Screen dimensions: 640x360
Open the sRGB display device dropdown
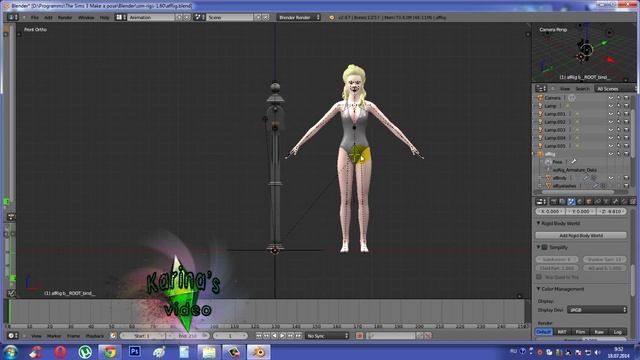(597, 310)
